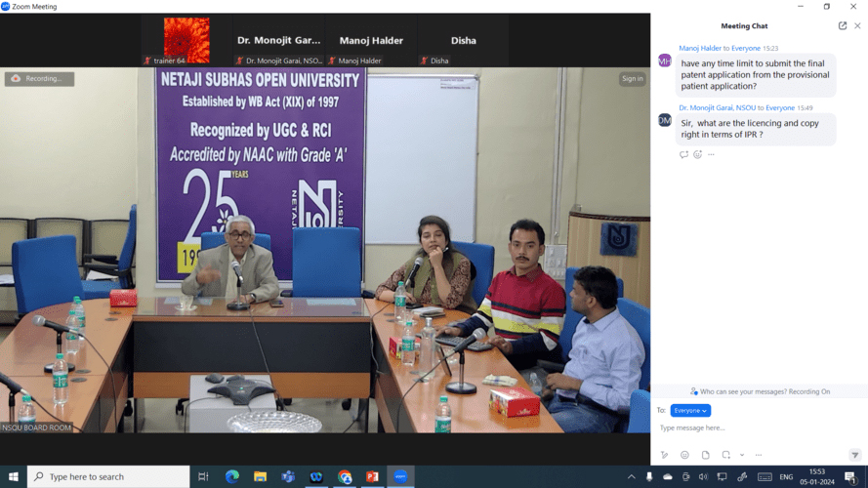Click the 15:49 timestamp in chat
Screen dimensions: 868x488
coord(805,108)
